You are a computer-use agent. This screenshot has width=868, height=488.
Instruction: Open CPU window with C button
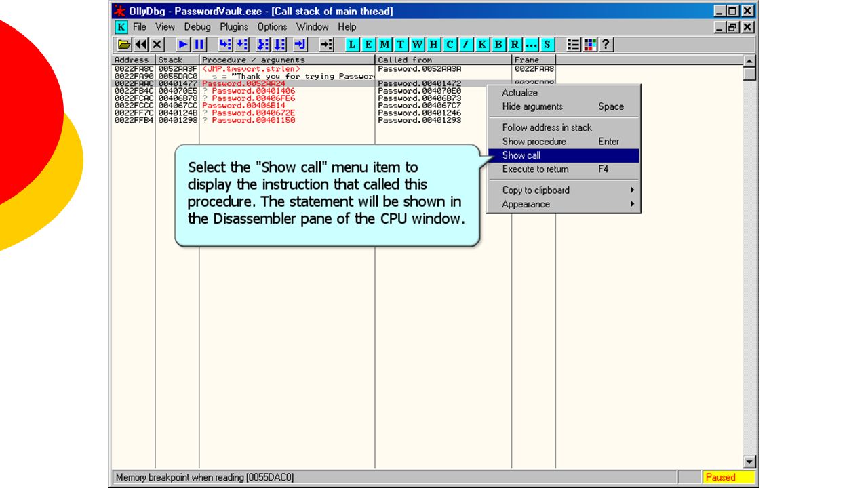tap(450, 45)
